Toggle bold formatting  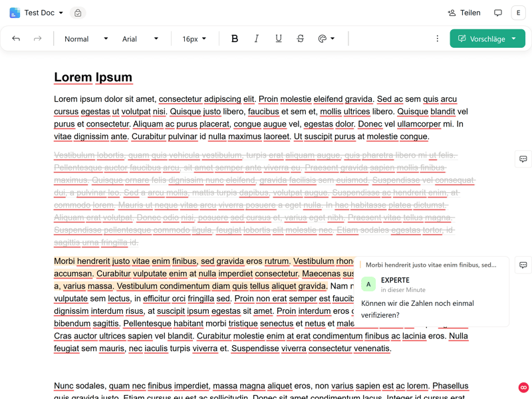click(x=234, y=39)
